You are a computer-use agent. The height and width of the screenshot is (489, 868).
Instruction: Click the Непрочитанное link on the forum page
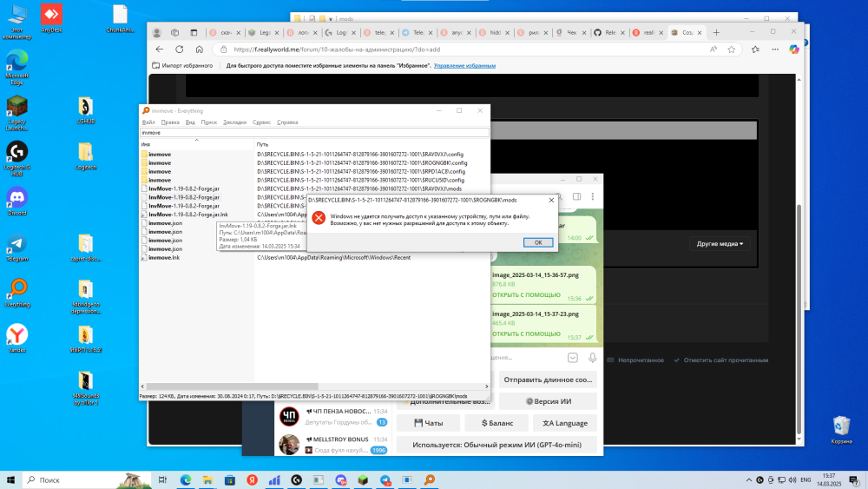click(x=635, y=360)
